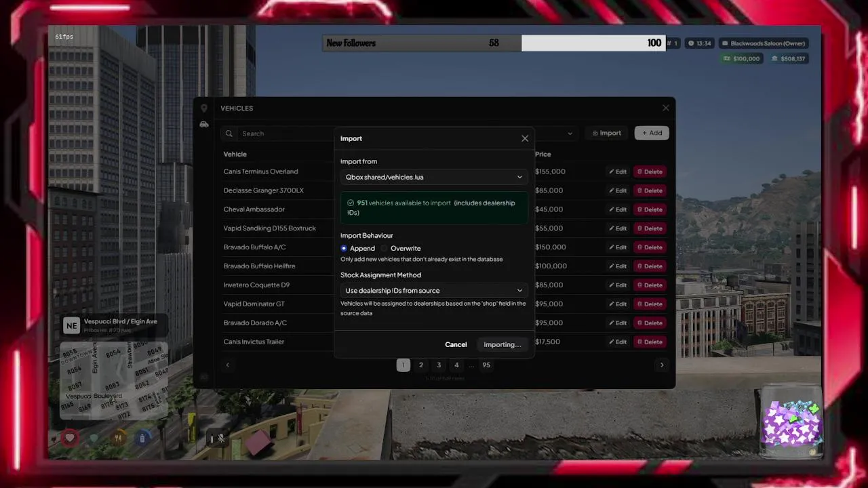Viewport: 868px width, 488px height.
Task: Select the Overwrite import behaviour
Action: pyautogui.click(x=401, y=248)
